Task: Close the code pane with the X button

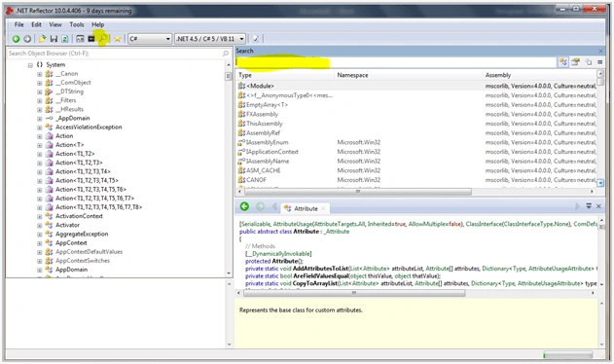Action: click(598, 206)
